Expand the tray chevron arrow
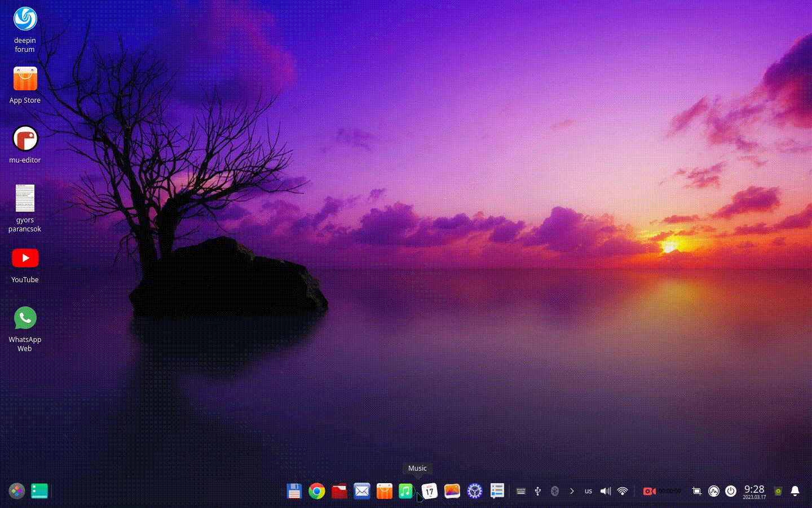The height and width of the screenshot is (508, 812). 572,491
